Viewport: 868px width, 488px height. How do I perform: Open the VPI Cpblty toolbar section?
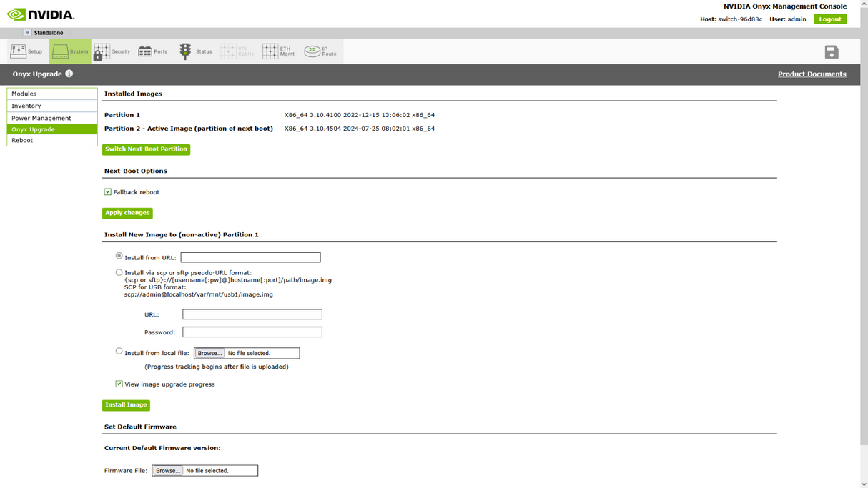238,51
